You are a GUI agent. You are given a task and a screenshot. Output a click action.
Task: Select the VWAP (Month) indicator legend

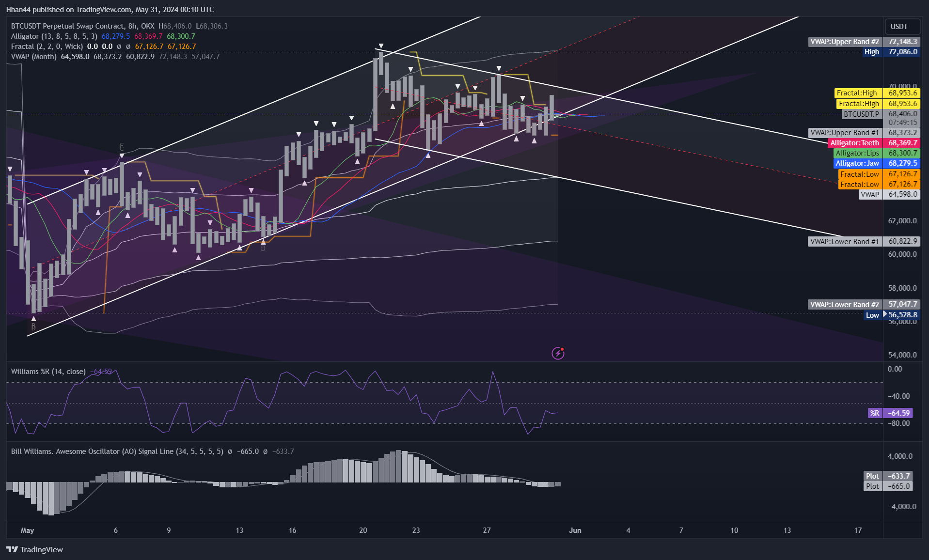33,57
